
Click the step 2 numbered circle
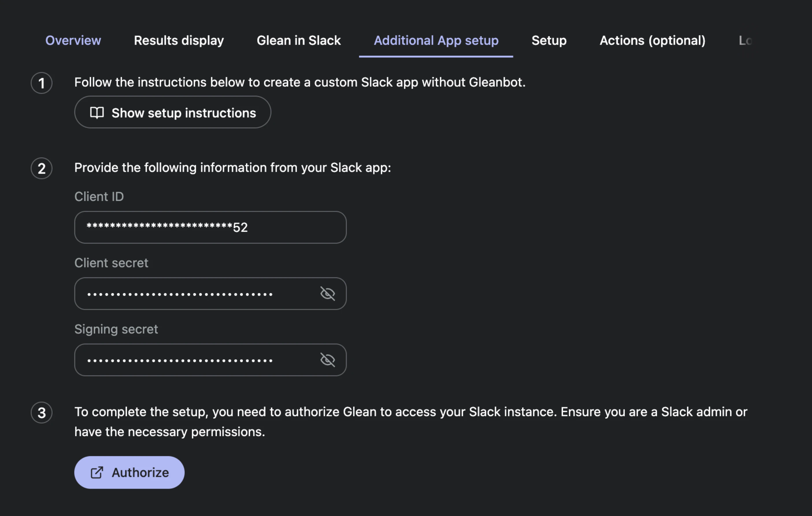coord(42,169)
